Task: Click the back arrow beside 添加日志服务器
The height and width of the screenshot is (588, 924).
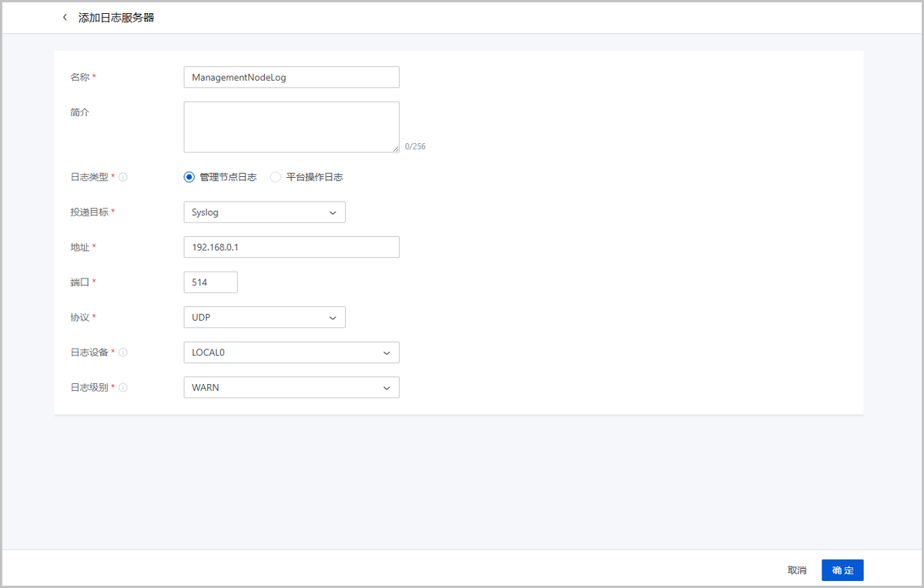Action: click(x=65, y=18)
